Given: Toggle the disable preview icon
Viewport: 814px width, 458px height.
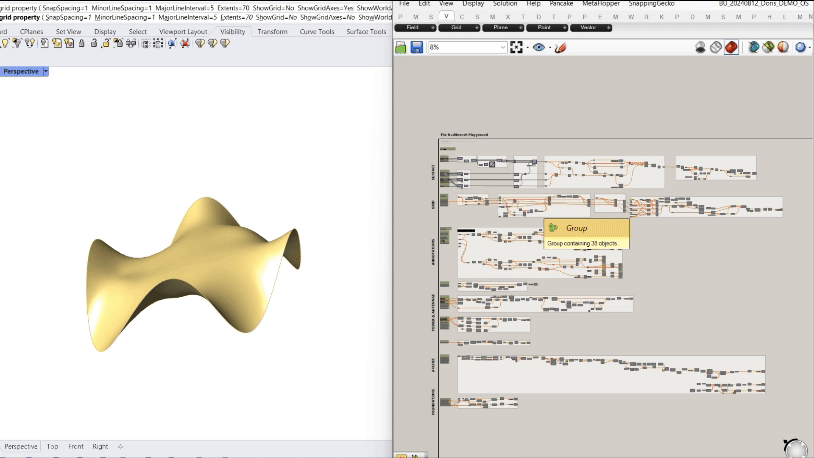Looking at the screenshot, I should (x=701, y=47).
